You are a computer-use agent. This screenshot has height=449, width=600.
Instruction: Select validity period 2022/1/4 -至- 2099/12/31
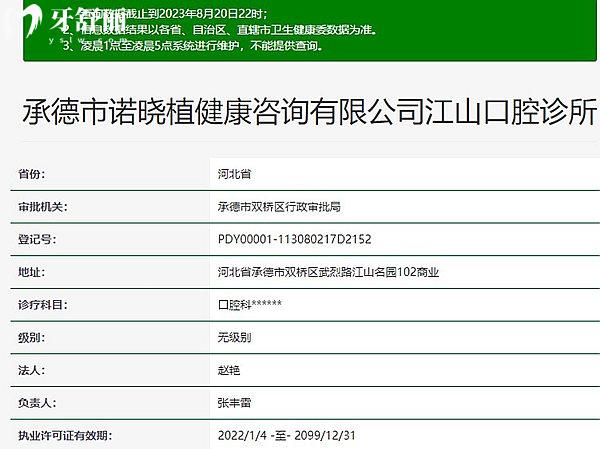pyautogui.click(x=287, y=436)
